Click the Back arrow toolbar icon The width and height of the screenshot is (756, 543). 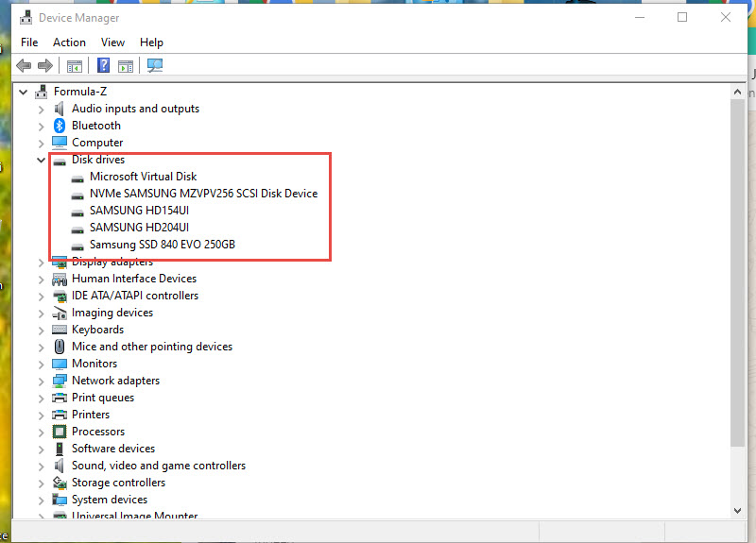tap(24, 65)
